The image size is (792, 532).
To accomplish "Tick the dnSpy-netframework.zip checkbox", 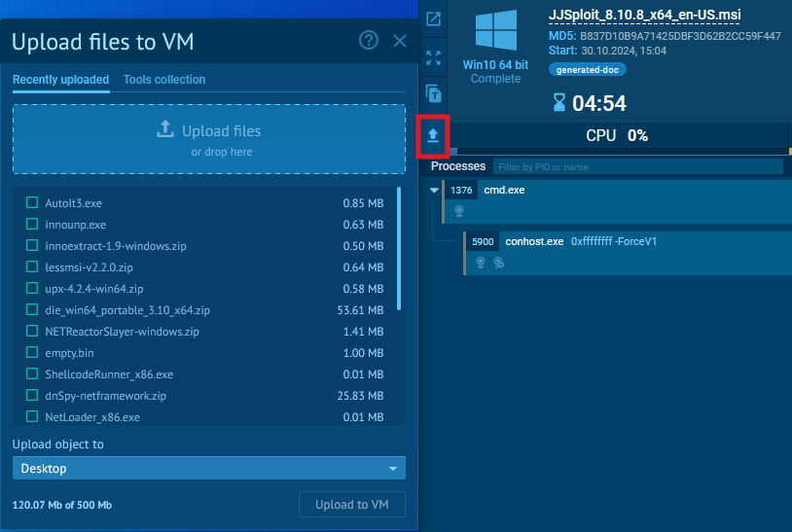I will coord(32,396).
